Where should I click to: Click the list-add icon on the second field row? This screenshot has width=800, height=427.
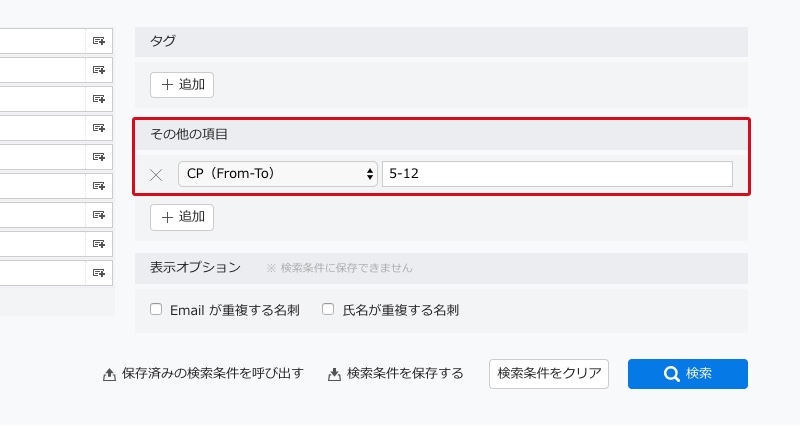pos(99,70)
